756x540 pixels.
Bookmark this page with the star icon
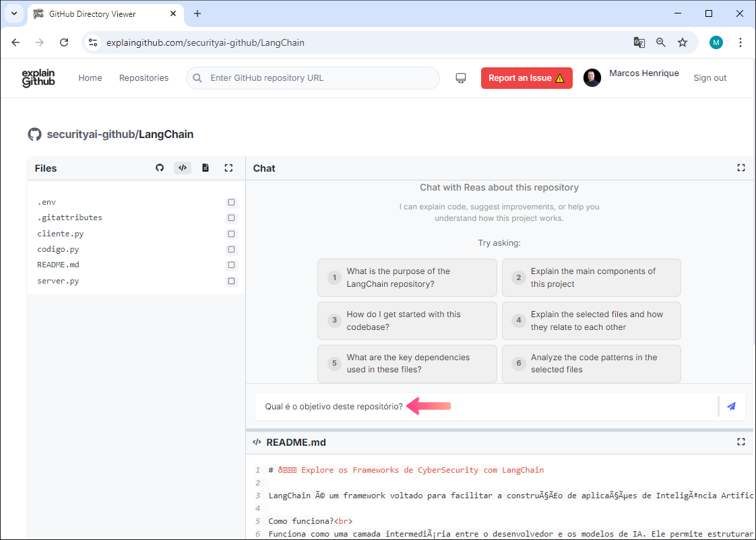[683, 42]
